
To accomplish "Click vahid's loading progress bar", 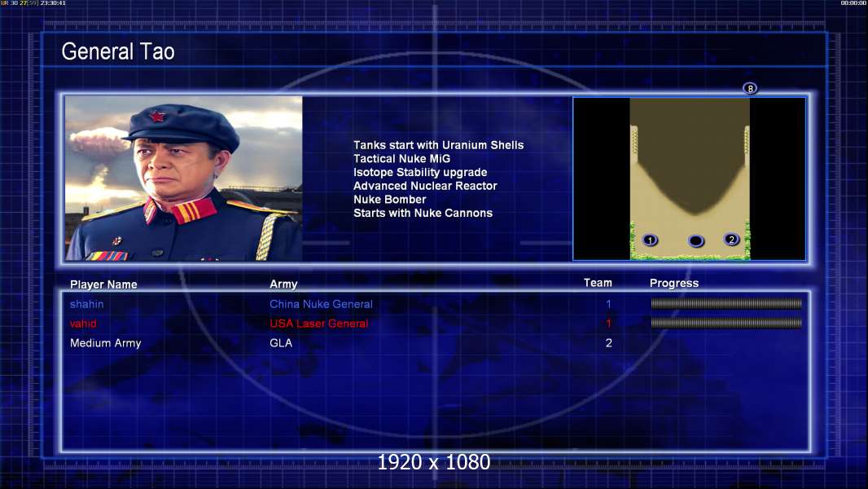I will 726,323.
